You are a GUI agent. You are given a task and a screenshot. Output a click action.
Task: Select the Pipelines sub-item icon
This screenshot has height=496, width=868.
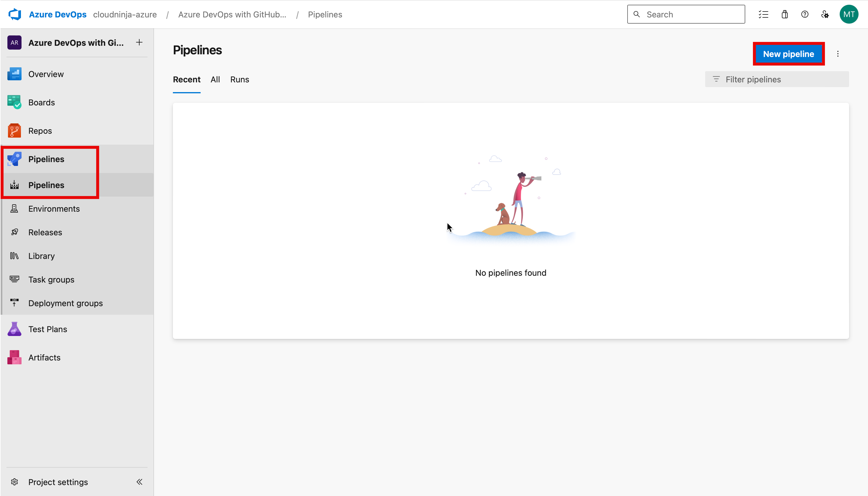click(14, 185)
